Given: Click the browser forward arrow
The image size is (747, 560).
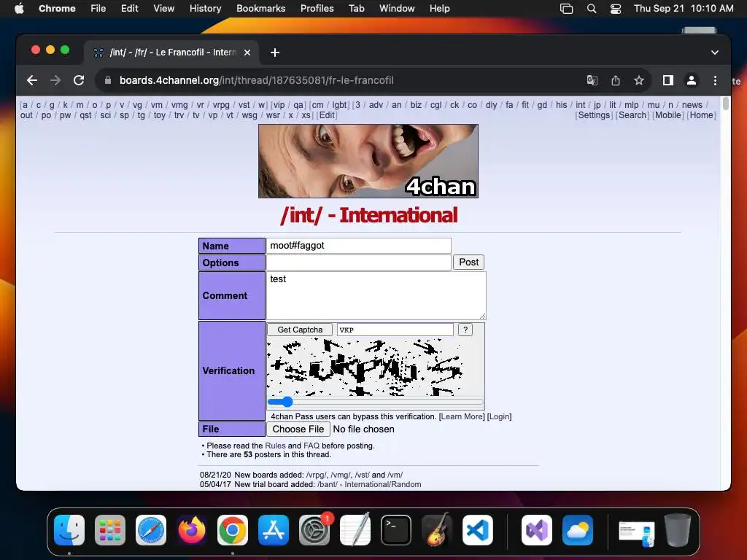Looking at the screenshot, I should click(x=55, y=80).
